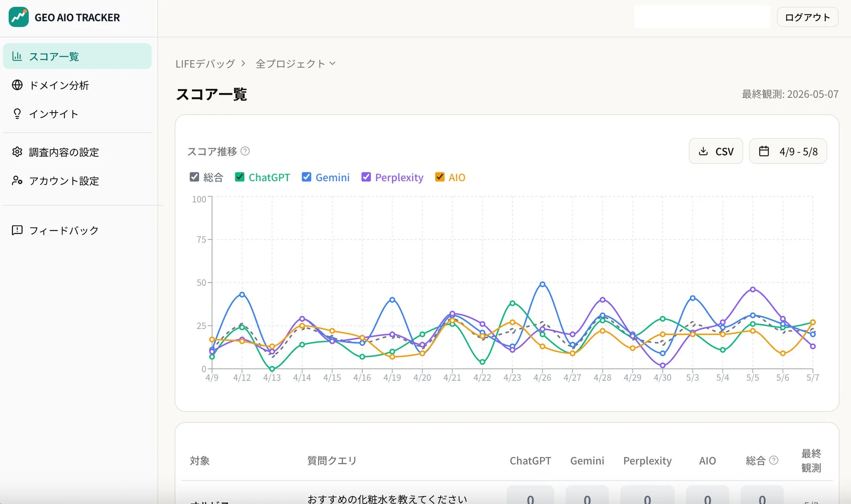The image size is (851, 504).
Task: Click the AIO data point at 5/7
Action: [x=813, y=322]
